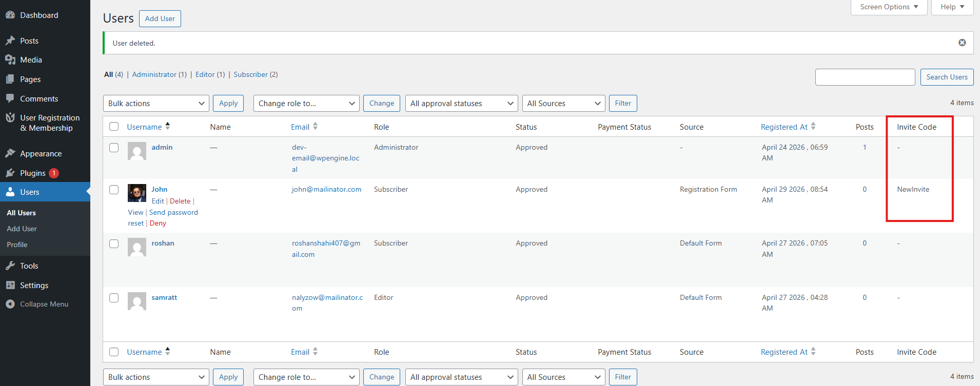Viewport: 980px width, 386px height.
Task: Sort by Registered At using top header arrows
Action: click(813, 126)
